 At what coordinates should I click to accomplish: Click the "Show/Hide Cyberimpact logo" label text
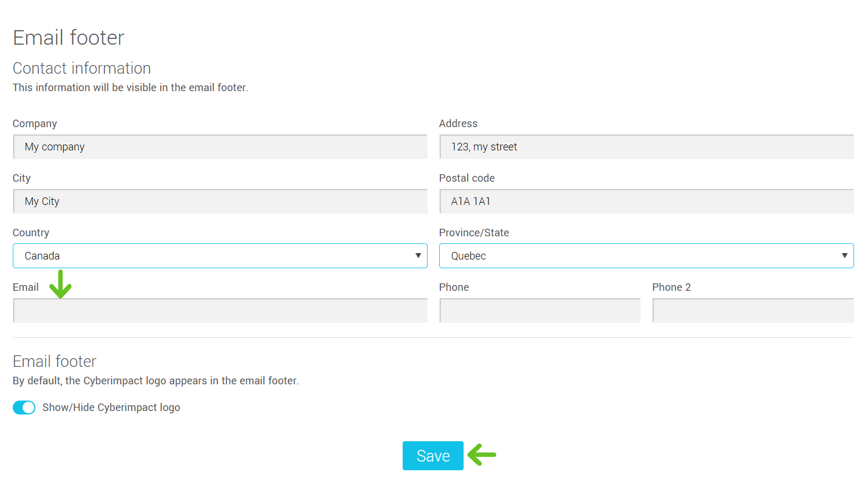(111, 408)
